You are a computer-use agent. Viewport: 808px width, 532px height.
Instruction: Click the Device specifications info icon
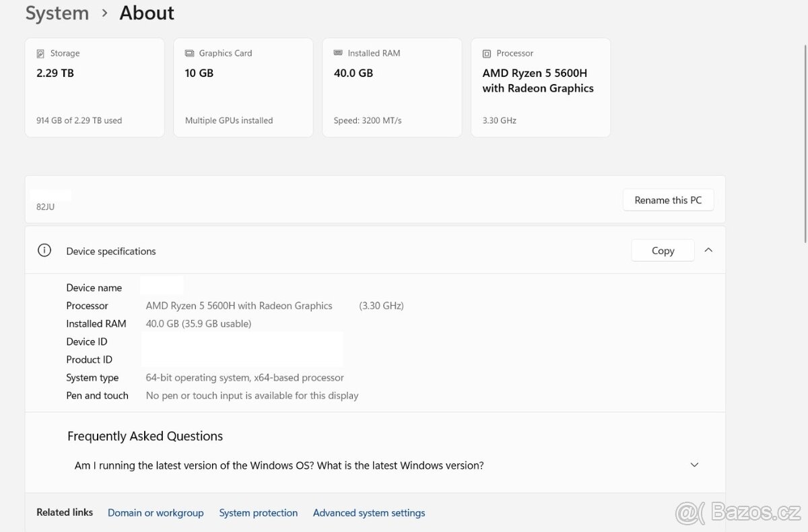(44, 251)
